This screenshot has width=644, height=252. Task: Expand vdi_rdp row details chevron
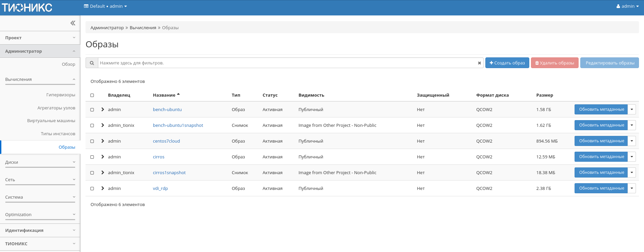coord(103,189)
